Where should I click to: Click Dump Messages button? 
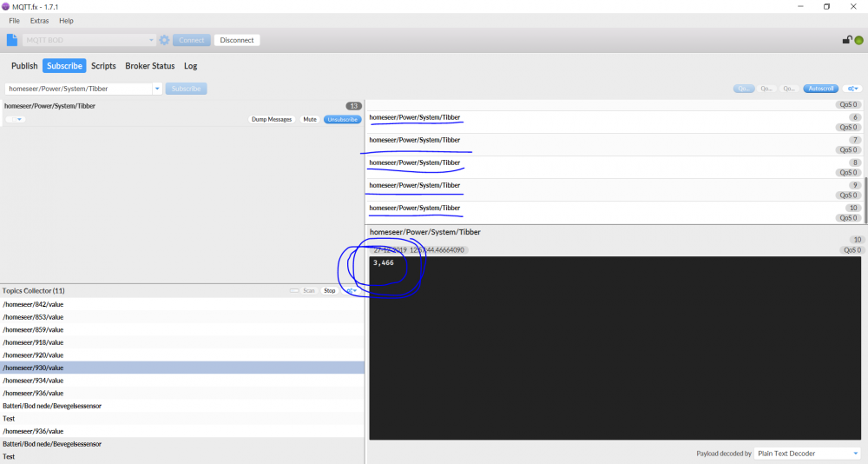pyautogui.click(x=272, y=119)
